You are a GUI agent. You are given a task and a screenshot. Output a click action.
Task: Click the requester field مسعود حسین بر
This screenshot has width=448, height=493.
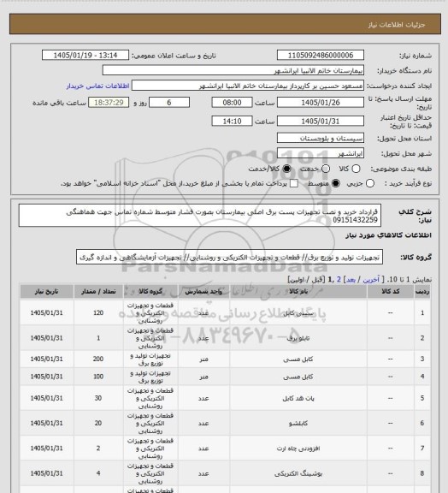(248, 86)
